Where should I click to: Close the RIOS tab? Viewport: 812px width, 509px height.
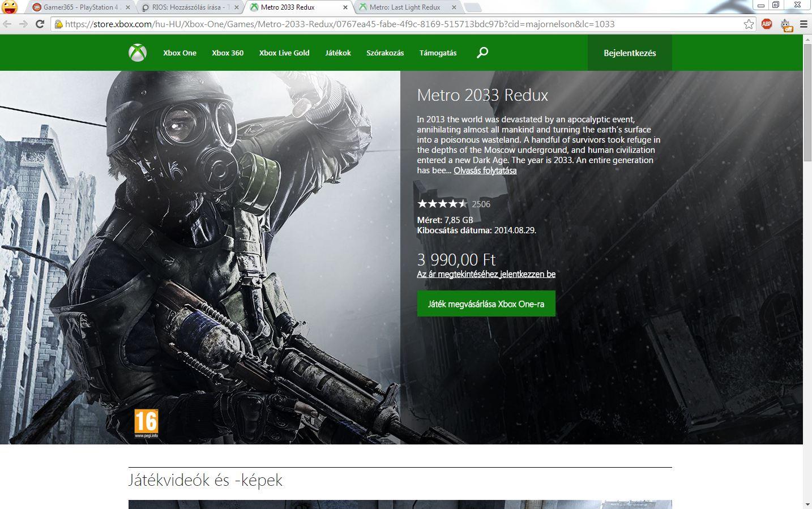(x=236, y=7)
